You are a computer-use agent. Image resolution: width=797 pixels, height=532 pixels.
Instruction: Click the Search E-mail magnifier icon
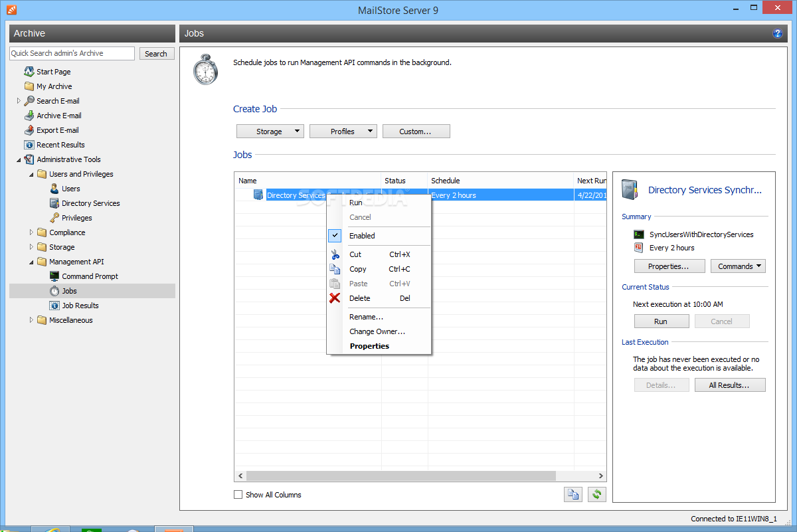pos(29,101)
